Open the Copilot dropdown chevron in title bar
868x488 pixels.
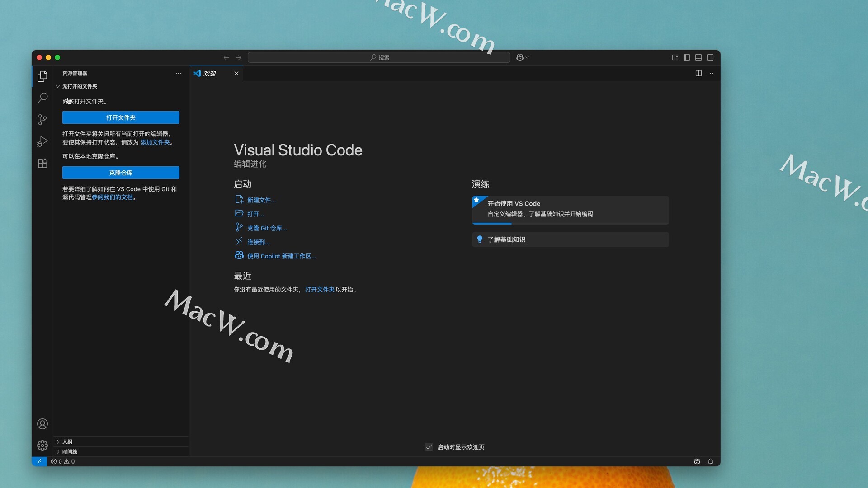click(527, 57)
